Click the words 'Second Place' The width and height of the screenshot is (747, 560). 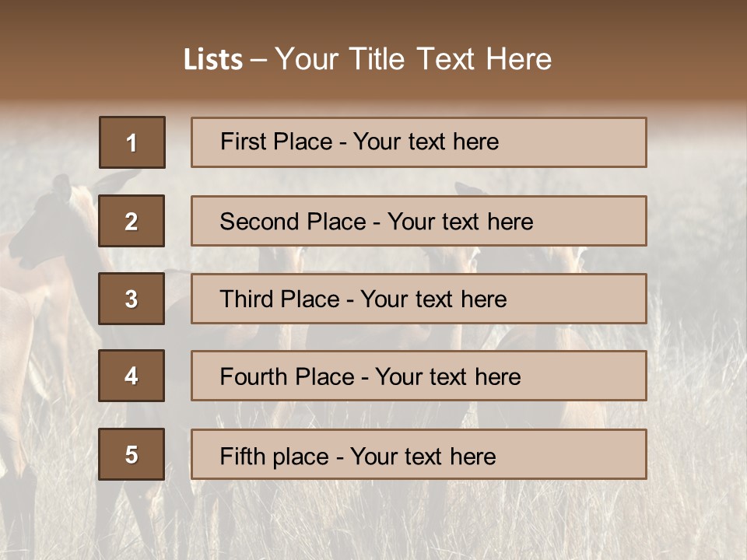(292, 222)
